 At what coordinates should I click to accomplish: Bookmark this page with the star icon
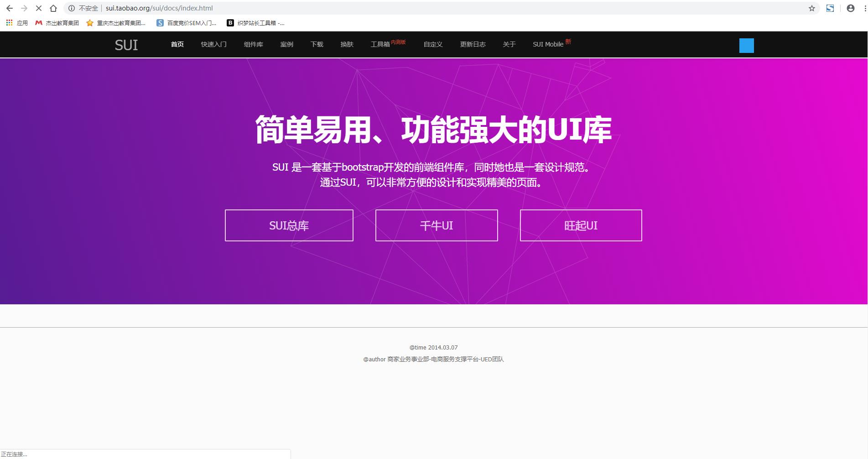tap(812, 8)
